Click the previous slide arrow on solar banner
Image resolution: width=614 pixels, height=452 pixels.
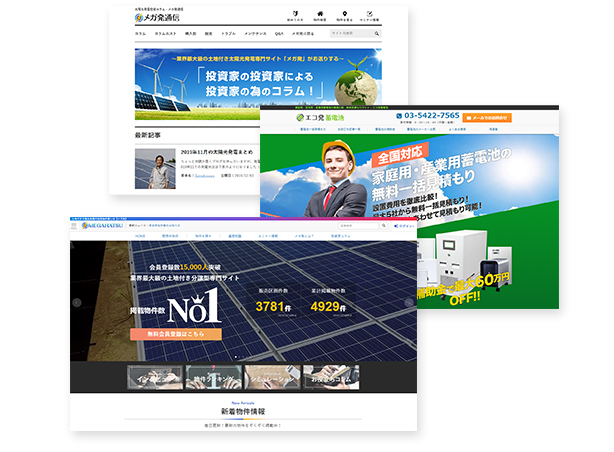(77, 303)
